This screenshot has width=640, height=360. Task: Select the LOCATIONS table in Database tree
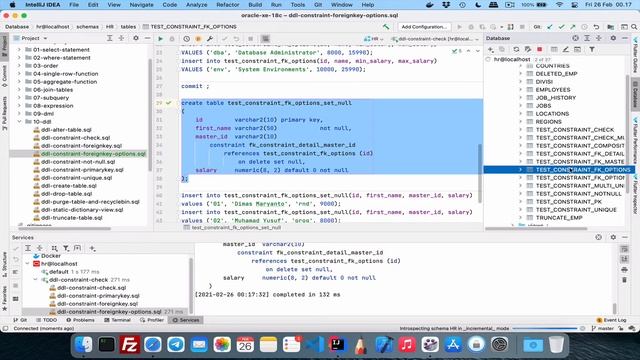[x=552, y=114]
